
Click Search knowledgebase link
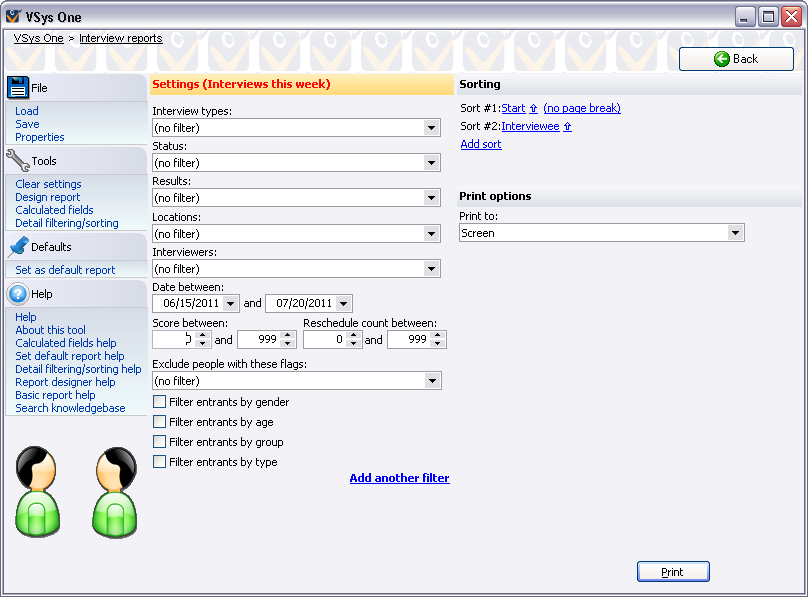click(70, 408)
